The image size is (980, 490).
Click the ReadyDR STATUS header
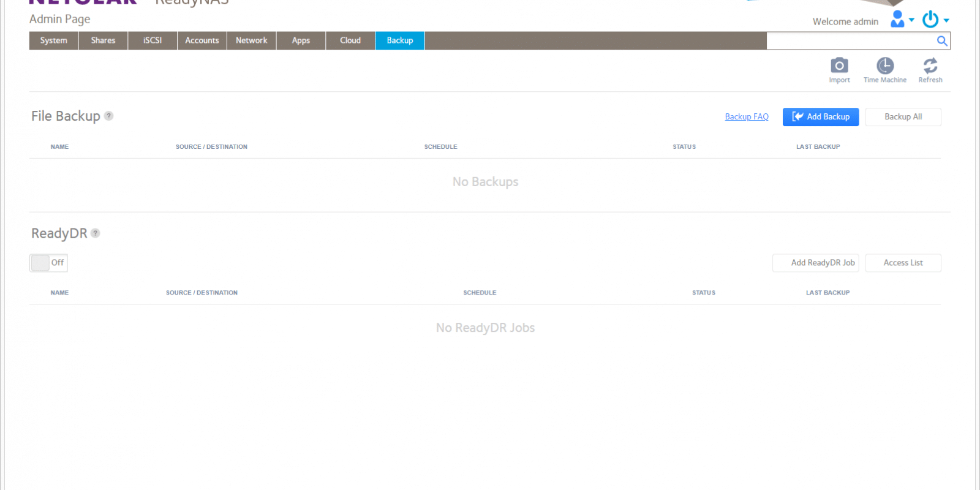click(704, 293)
